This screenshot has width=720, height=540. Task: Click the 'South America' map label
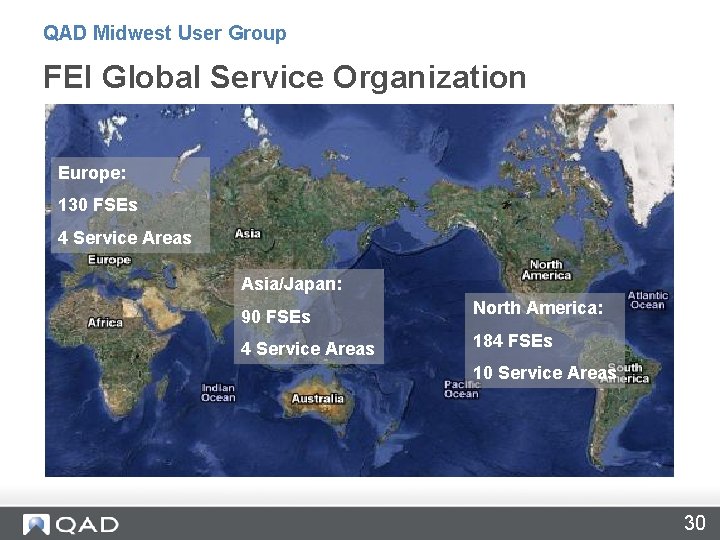(x=627, y=373)
